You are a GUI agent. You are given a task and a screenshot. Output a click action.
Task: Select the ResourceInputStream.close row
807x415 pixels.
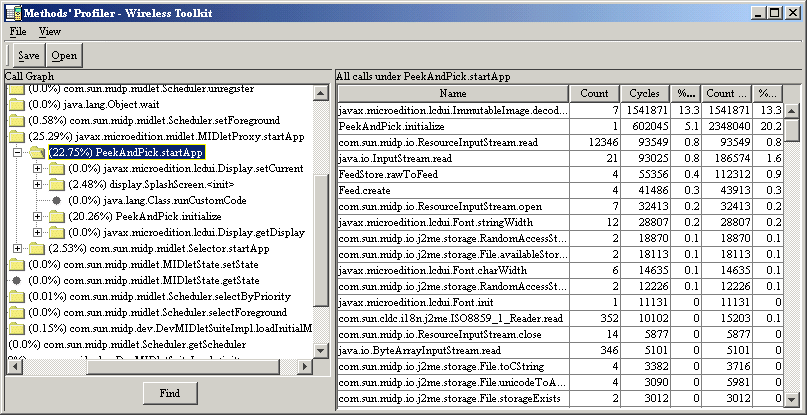560,335
